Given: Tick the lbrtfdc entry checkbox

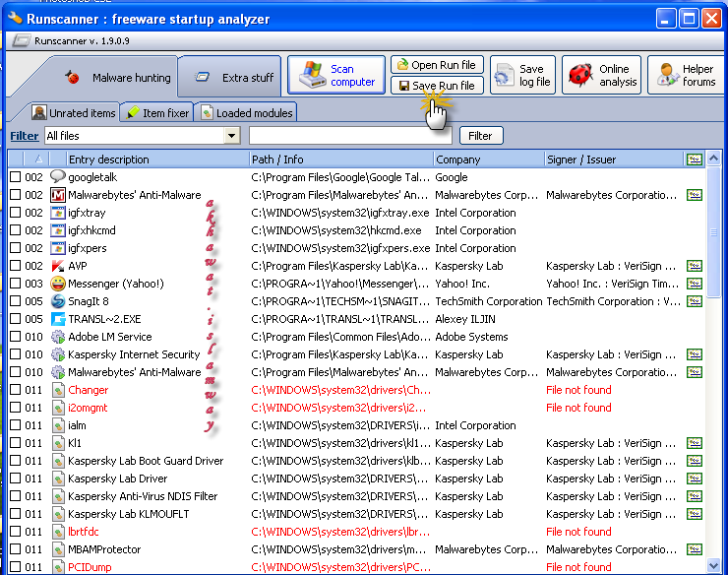Looking at the screenshot, I should 16,532.
